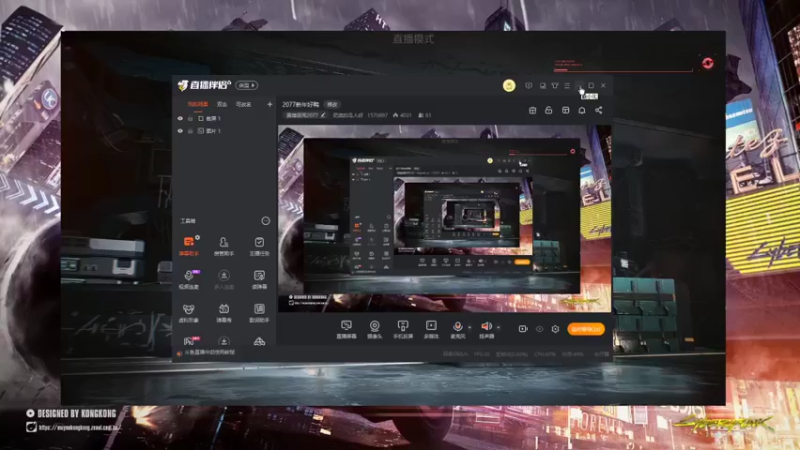The height and width of the screenshot is (450, 800).
Task: Open the video co-stream tool with purple badge
Action: (188, 279)
